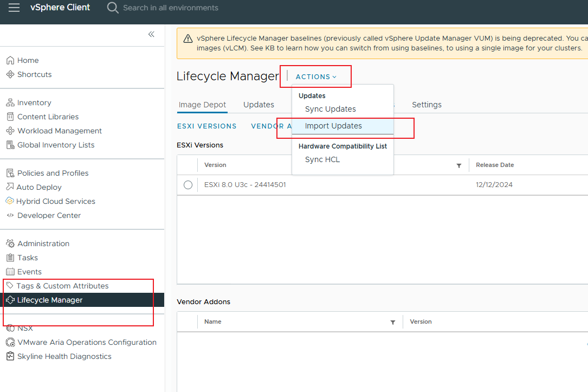The image size is (588, 392).
Task: Select the ESXi 8.0 U3c radio button
Action: (188, 185)
